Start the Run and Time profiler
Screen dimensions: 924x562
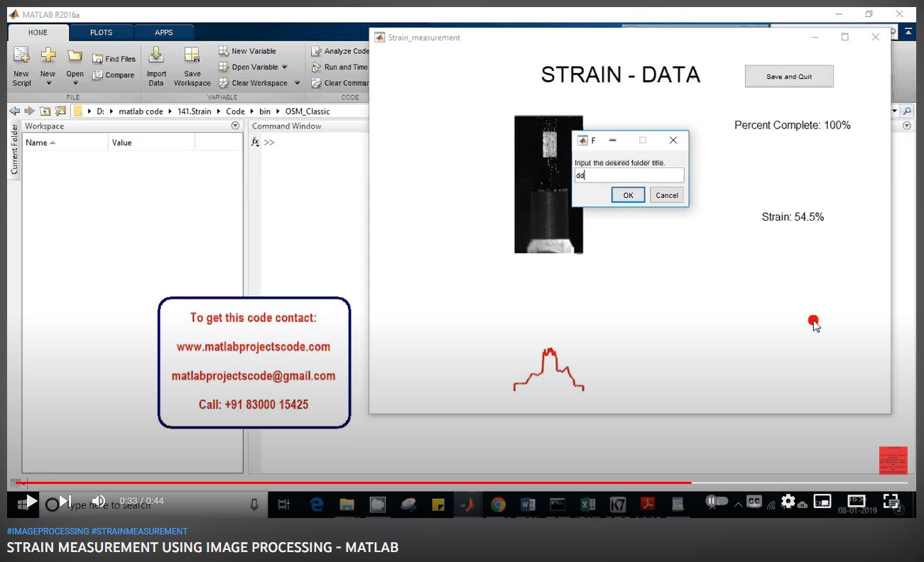(339, 67)
